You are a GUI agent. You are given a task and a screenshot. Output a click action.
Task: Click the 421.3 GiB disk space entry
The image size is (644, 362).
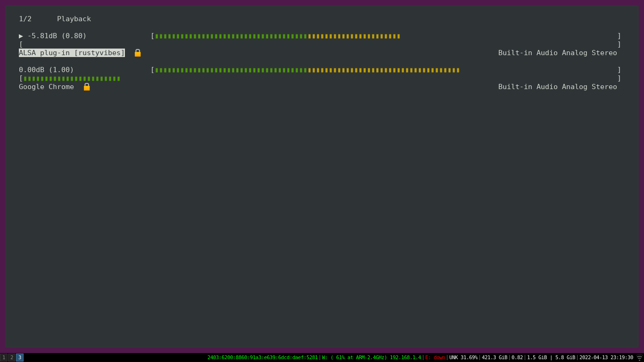tap(495, 358)
